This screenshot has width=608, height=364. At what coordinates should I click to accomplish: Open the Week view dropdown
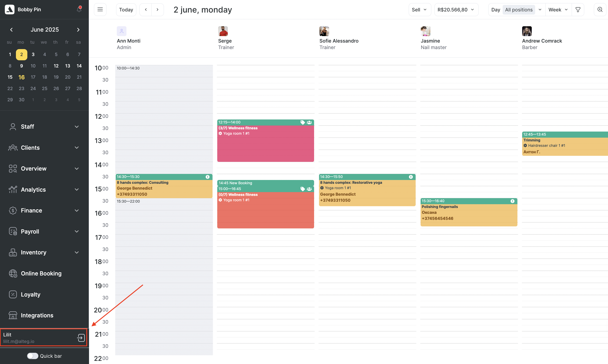coord(558,10)
